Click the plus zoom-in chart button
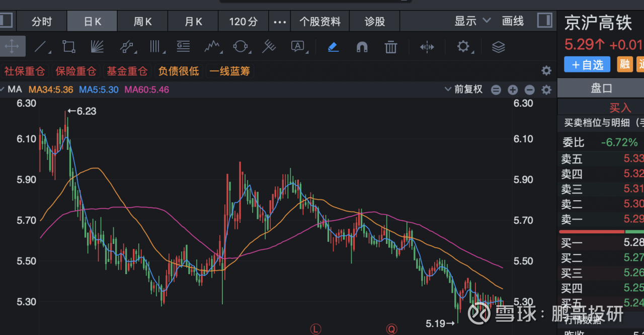Image resolution: width=644 pixels, height=335 pixels. pos(513,90)
